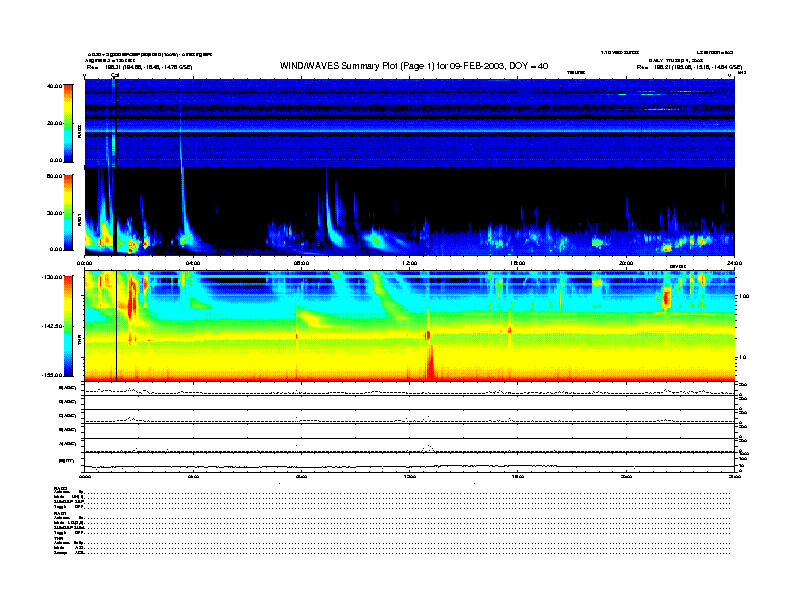
Task: Click the red burst near 12:40 in TNR panel
Action: [430, 361]
